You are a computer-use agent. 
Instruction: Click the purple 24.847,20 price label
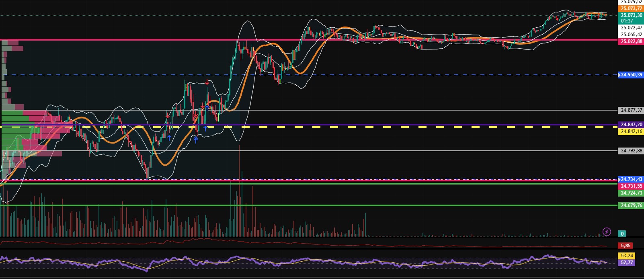tap(631, 125)
